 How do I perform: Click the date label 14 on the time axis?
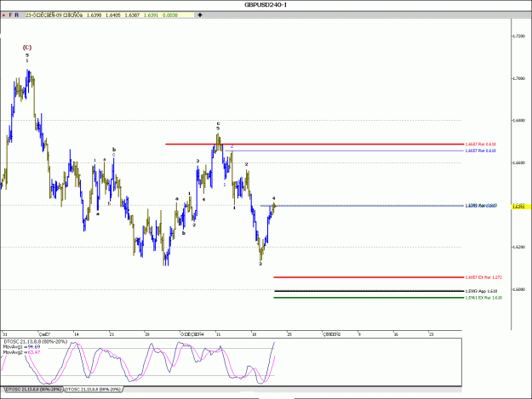coord(77,334)
